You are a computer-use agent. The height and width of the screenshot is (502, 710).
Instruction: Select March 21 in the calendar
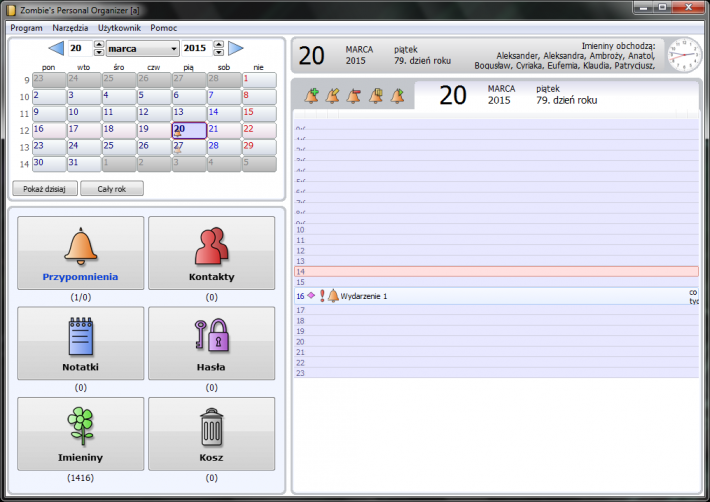click(x=224, y=130)
